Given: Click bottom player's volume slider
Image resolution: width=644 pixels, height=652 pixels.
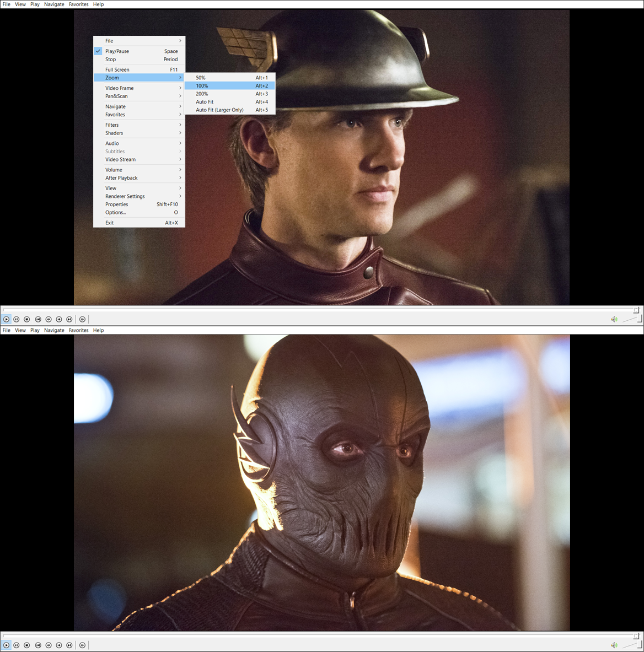Looking at the screenshot, I should tap(631, 645).
